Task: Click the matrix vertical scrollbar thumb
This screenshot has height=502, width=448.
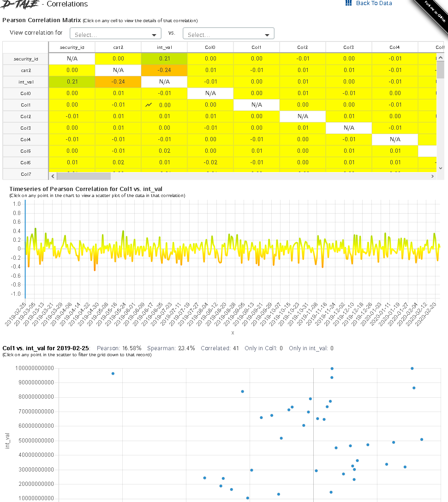Action: pos(441,70)
